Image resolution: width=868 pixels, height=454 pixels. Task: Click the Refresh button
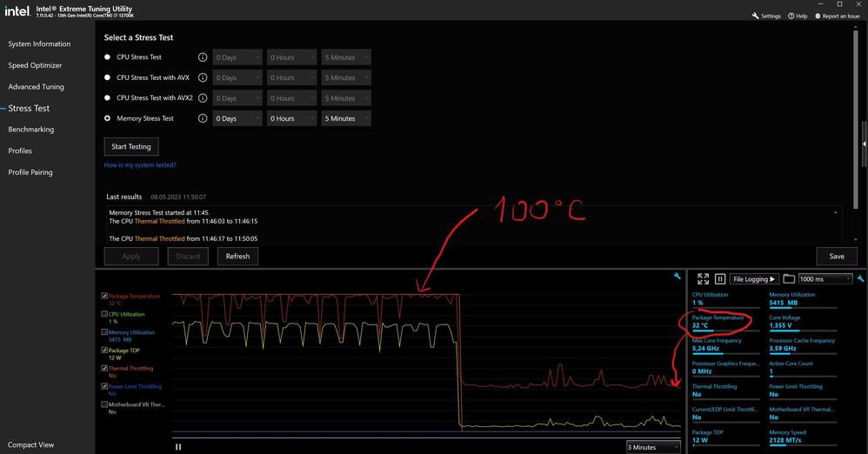[x=237, y=257]
